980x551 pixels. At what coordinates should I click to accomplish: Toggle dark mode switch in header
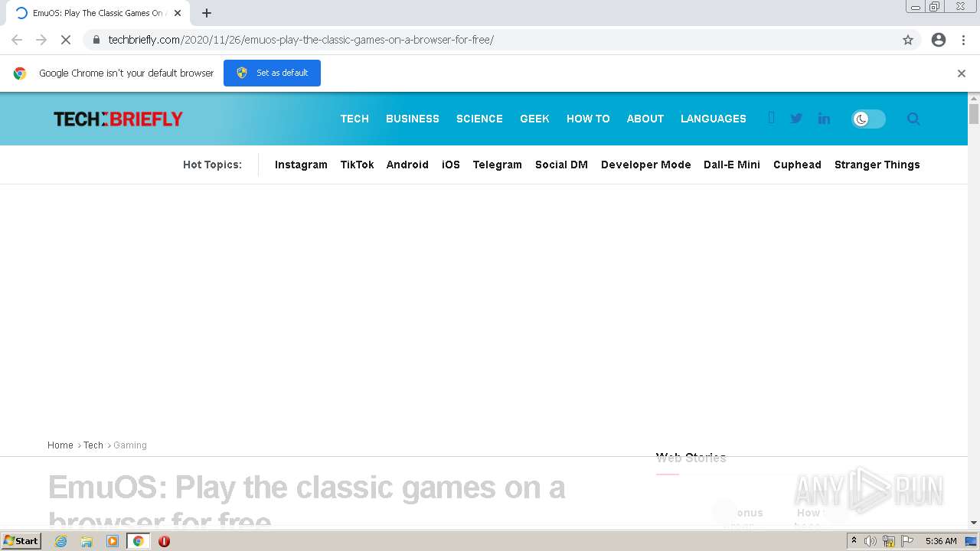pyautogui.click(x=869, y=119)
